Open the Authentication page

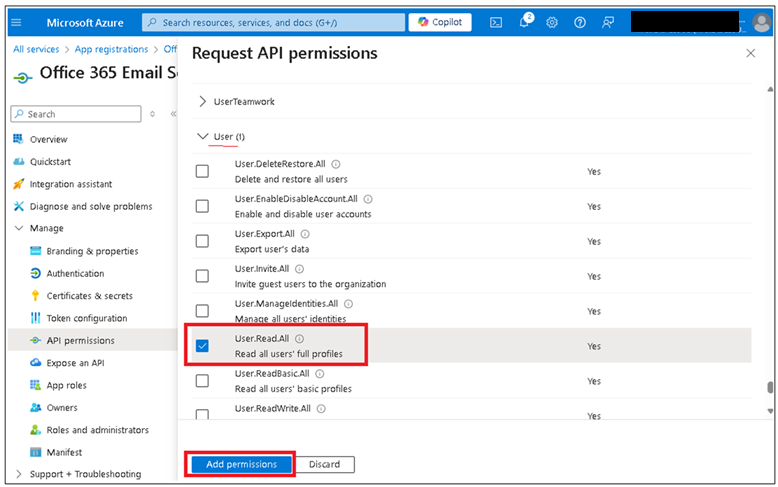coord(75,273)
